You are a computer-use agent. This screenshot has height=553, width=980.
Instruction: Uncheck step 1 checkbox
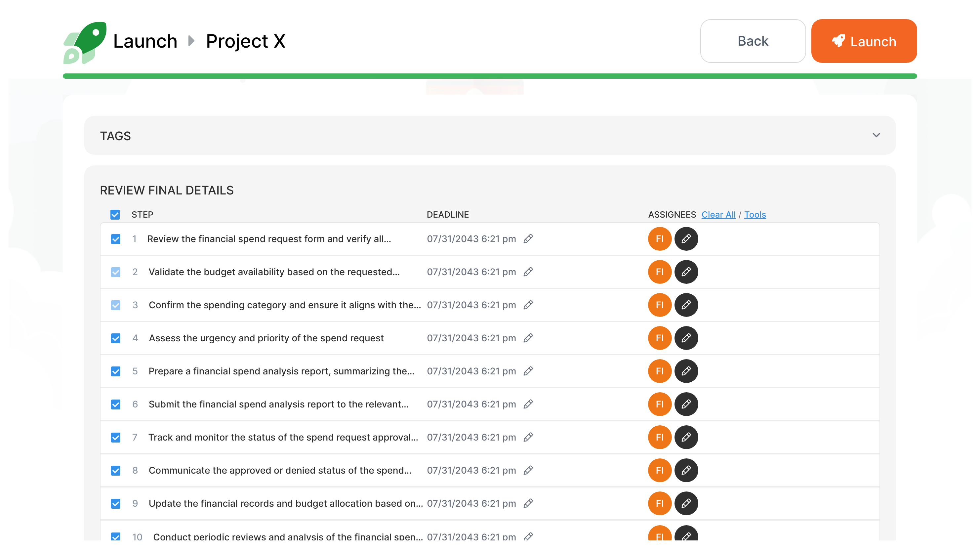pos(116,239)
